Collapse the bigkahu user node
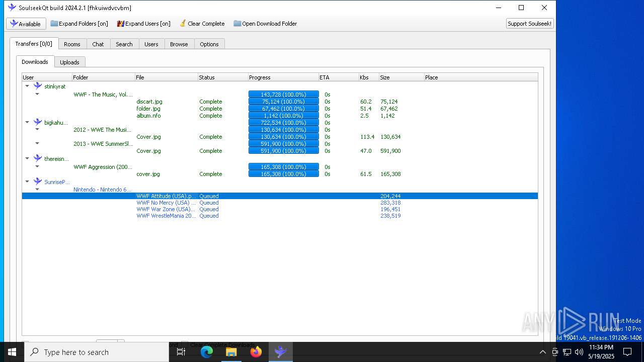 coord(27,122)
